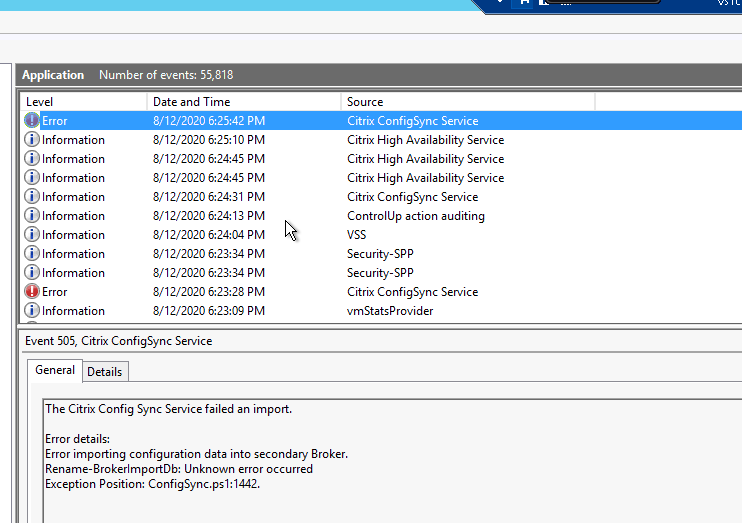
Task: Click the 8/12/2020 6:24:04 PM date cell
Action: [x=209, y=235]
